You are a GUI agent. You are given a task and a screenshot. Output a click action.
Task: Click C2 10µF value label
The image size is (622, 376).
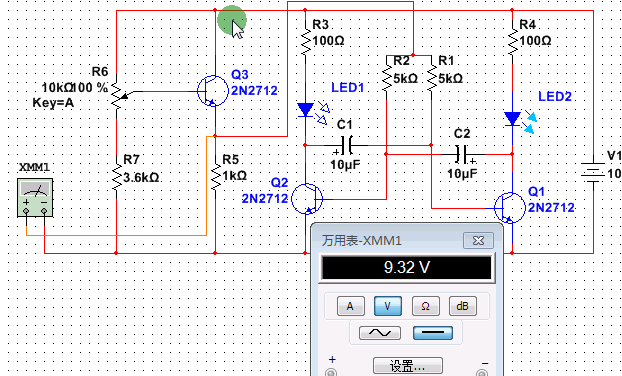tap(462, 174)
